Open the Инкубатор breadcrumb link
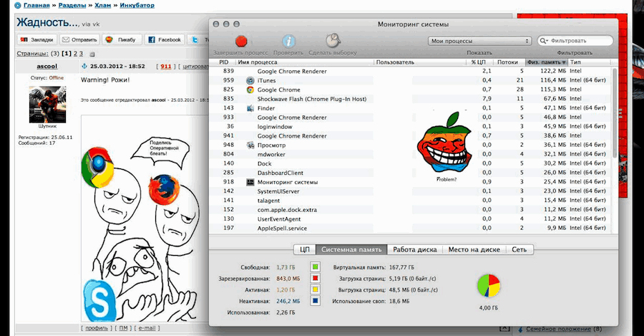This screenshot has width=644, height=336. [137, 5]
